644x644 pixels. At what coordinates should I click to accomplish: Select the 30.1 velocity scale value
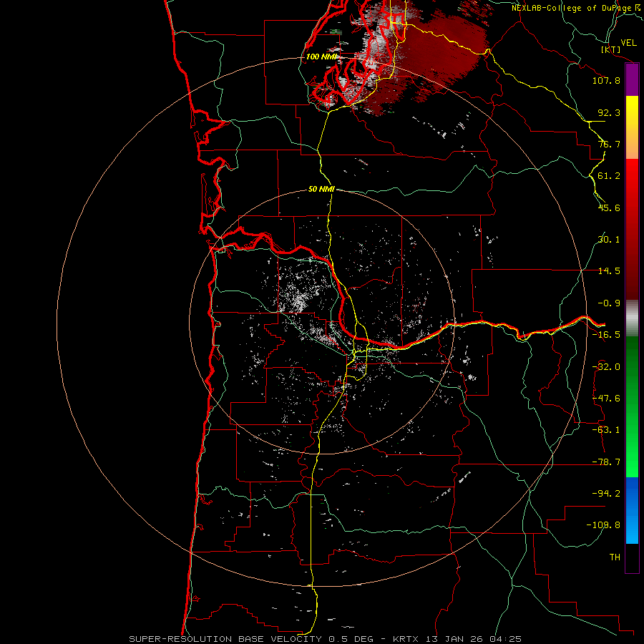click(x=609, y=240)
